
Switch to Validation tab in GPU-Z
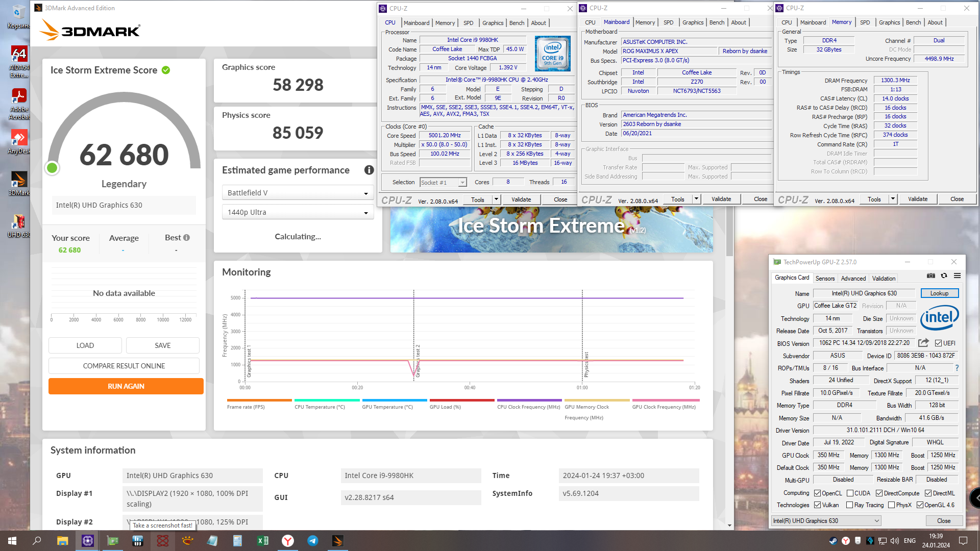pyautogui.click(x=884, y=279)
